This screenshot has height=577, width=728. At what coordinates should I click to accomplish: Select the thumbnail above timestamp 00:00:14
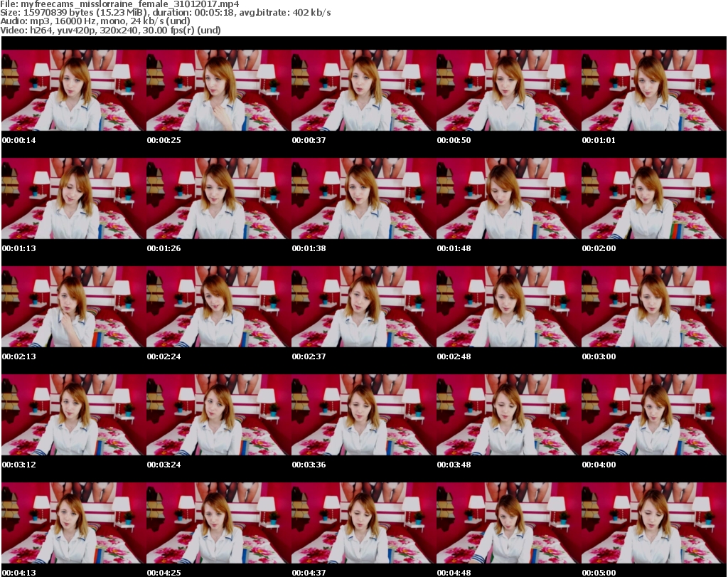(x=73, y=90)
